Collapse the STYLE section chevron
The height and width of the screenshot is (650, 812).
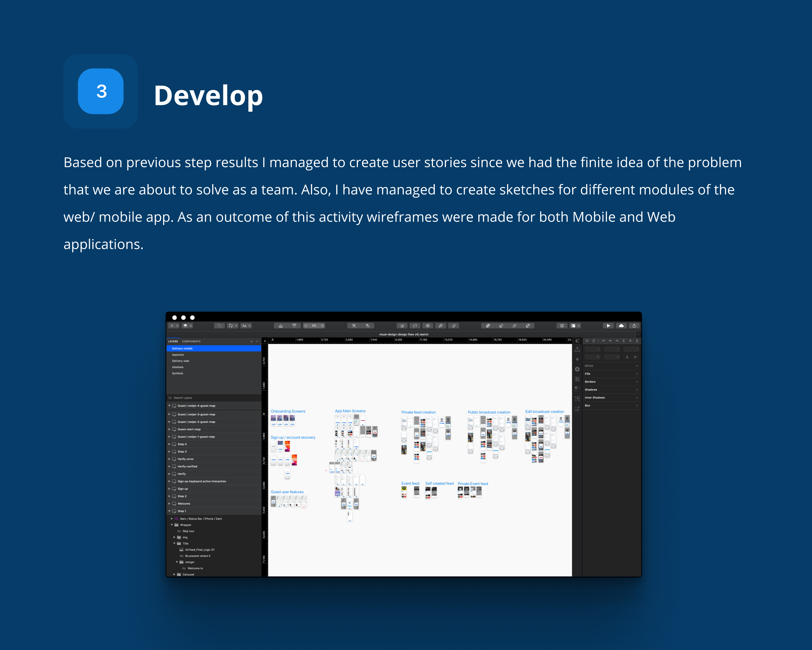(x=637, y=366)
